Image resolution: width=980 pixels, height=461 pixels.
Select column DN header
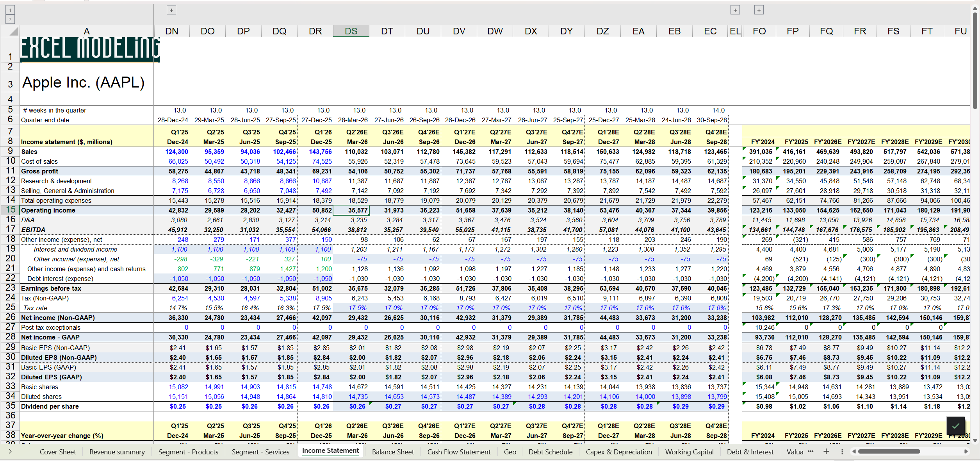(172, 31)
